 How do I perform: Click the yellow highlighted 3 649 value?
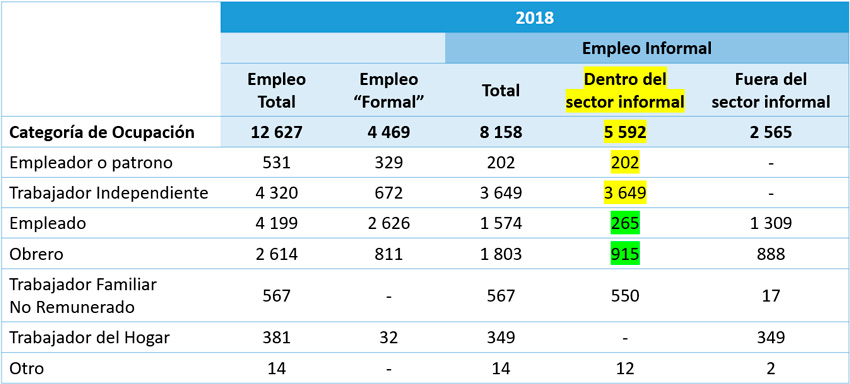(624, 193)
